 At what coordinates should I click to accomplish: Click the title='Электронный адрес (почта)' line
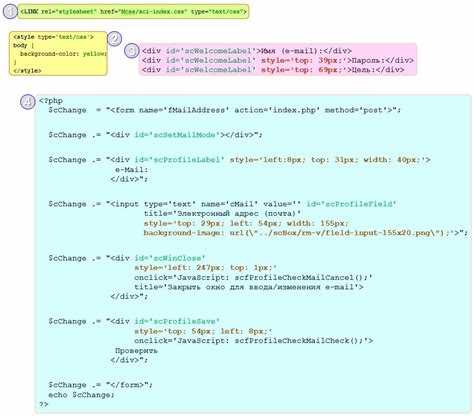tap(222, 213)
